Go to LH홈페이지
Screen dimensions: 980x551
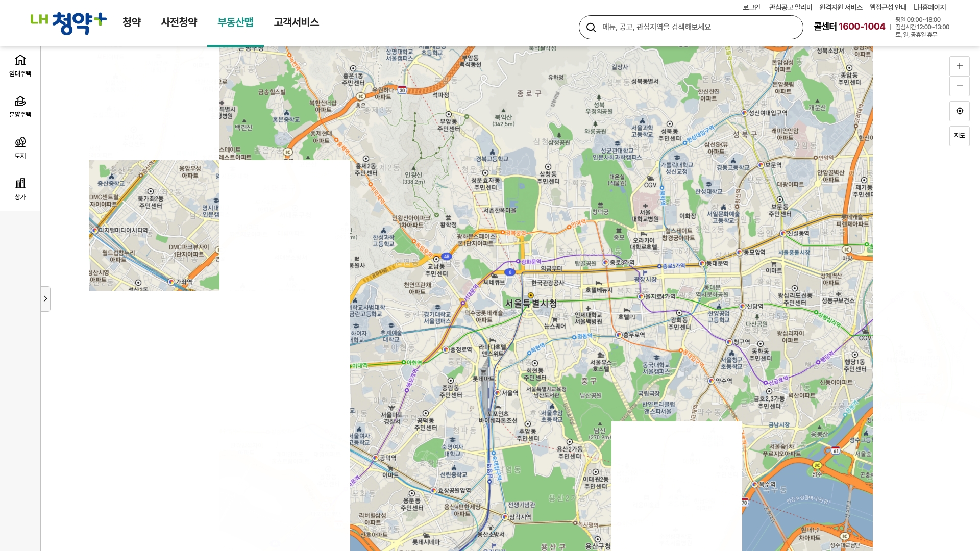930,7
